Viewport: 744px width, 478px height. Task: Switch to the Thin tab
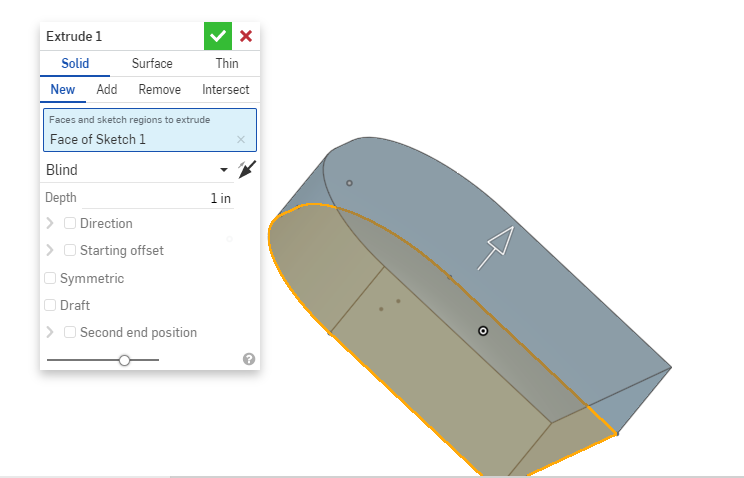coord(227,63)
